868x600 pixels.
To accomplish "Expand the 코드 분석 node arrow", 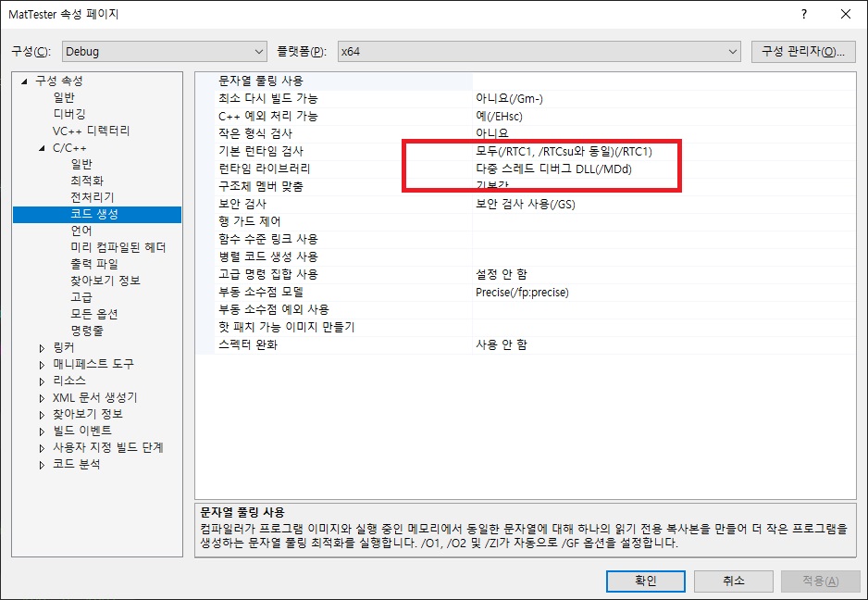I will (x=42, y=465).
